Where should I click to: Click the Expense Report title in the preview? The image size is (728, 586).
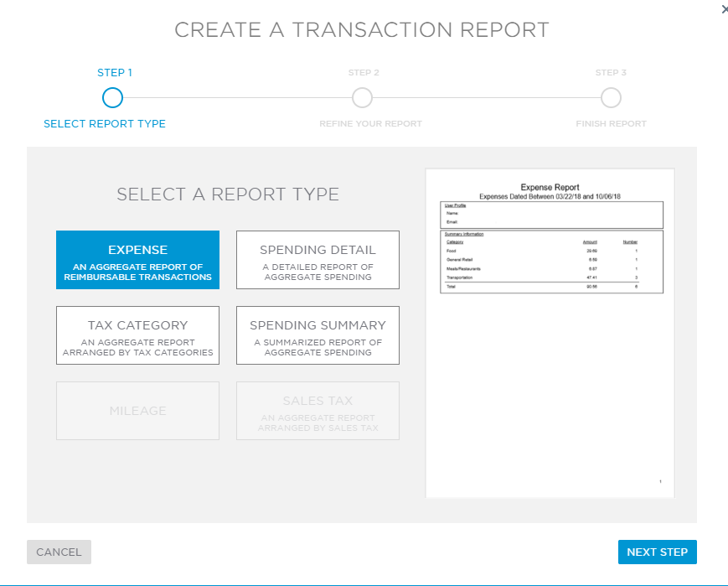(x=550, y=186)
